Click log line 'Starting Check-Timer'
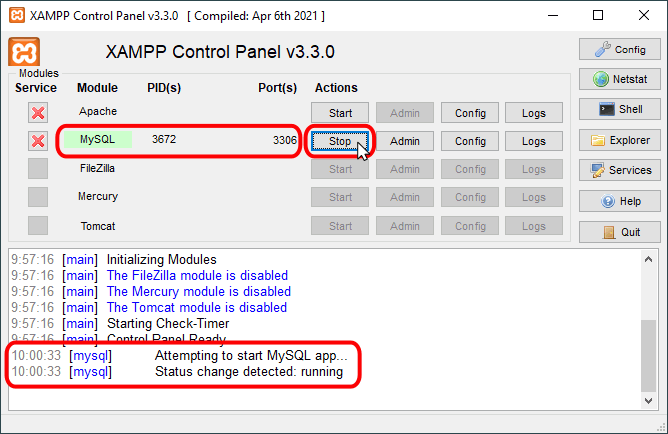The image size is (668, 434). (168, 324)
